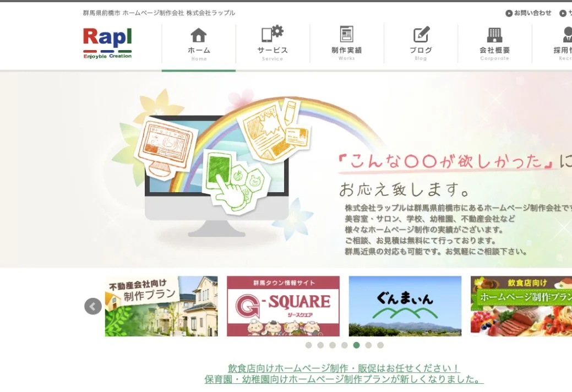Open the 不動産会社向け制作プラン banner
Image resolution: width=572 pixels, height=392 pixels.
[x=161, y=306]
